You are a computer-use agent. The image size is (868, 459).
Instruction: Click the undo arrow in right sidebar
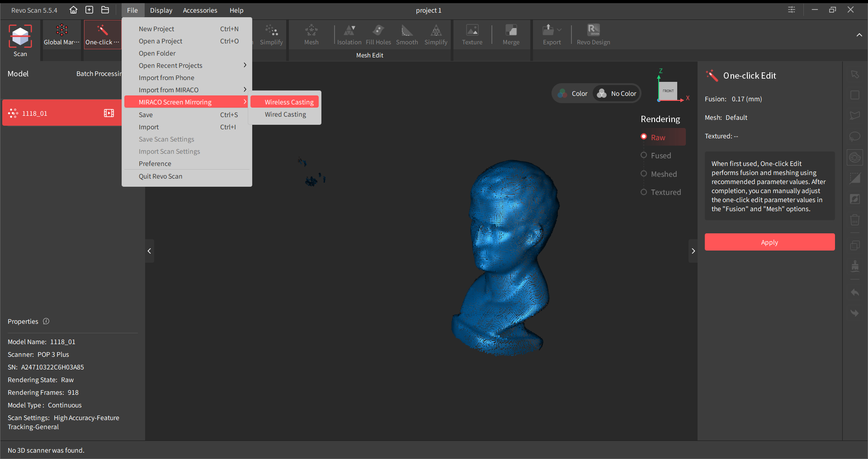point(854,293)
